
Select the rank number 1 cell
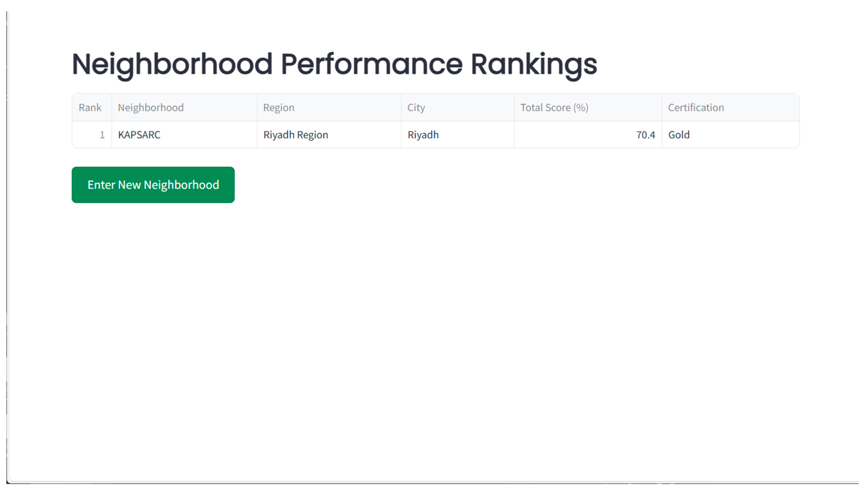click(102, 135)
